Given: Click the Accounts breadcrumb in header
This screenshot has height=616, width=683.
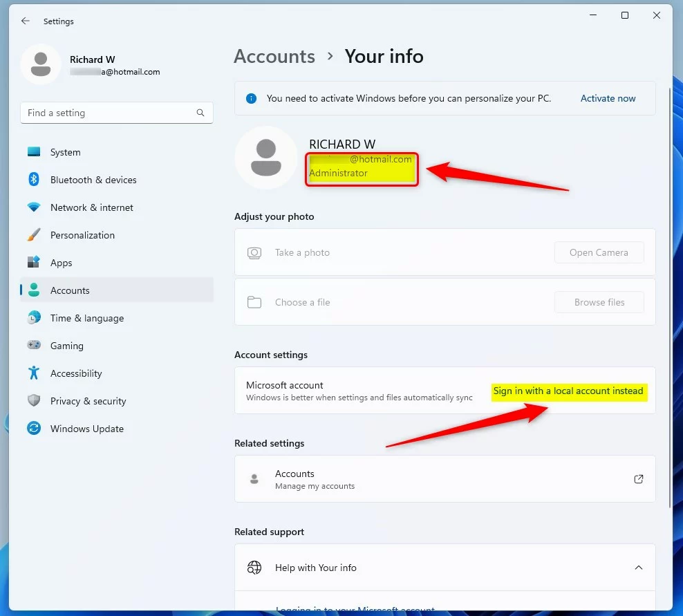Looking at the screenshot, I should point(274,57).
